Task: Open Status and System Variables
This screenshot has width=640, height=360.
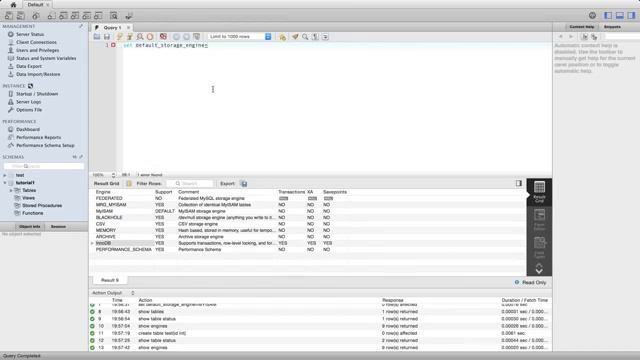Action: click(46, 58)
